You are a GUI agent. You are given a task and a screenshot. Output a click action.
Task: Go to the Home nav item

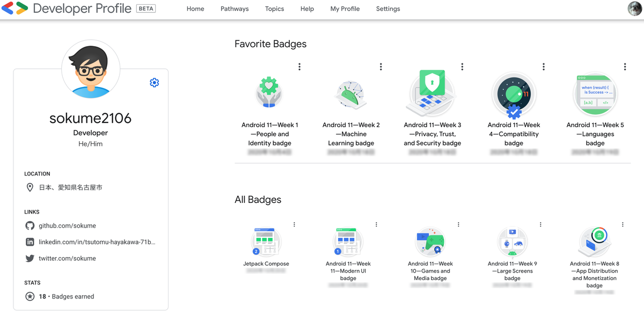tap(195, 9)
